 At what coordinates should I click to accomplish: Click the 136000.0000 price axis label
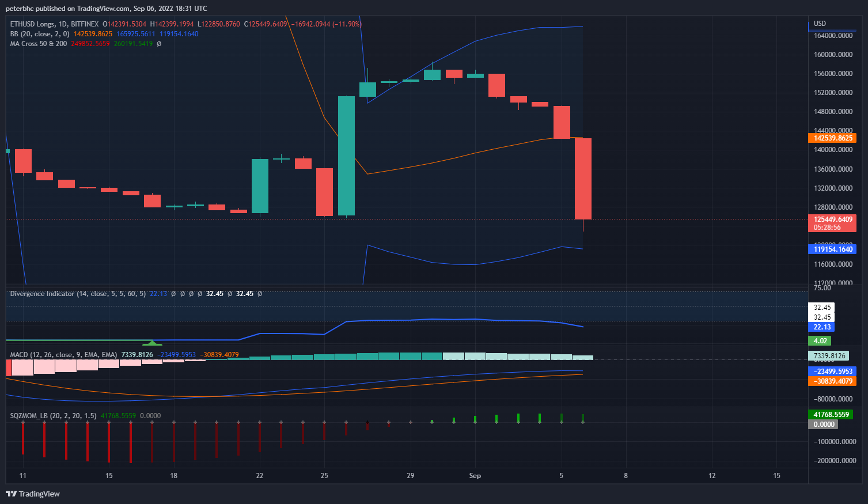(833, 169)
